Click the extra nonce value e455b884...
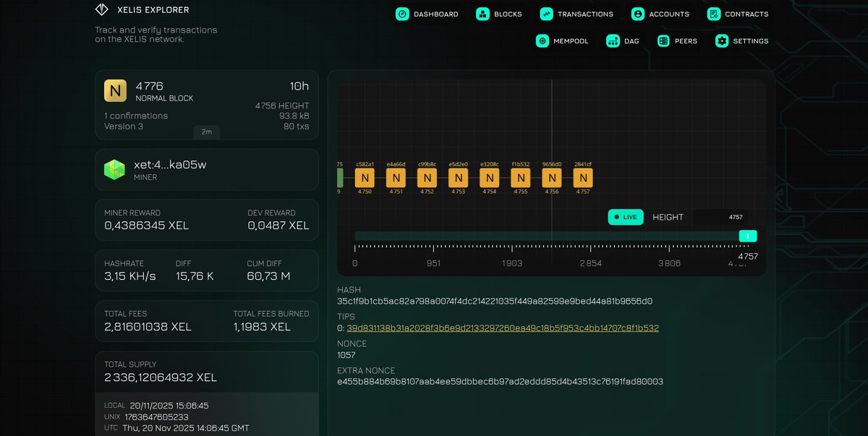This screenshot has height=436, width=868. click(500, 382)
